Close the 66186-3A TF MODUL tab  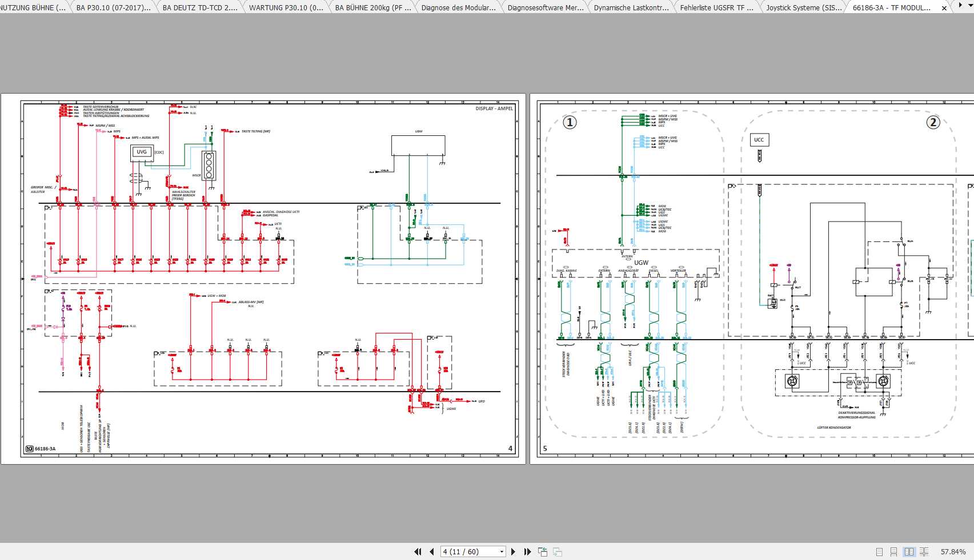944,8
